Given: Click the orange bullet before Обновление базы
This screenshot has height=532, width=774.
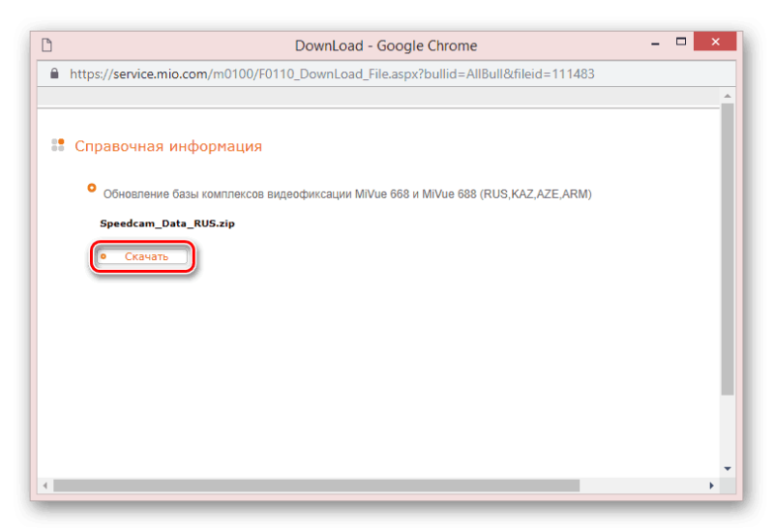Looking at the screenshot, I should 92,188.
